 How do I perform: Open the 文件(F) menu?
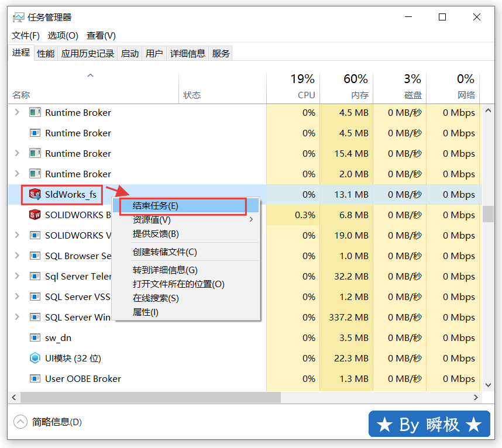pyautogui.click(x=26, y=36)
